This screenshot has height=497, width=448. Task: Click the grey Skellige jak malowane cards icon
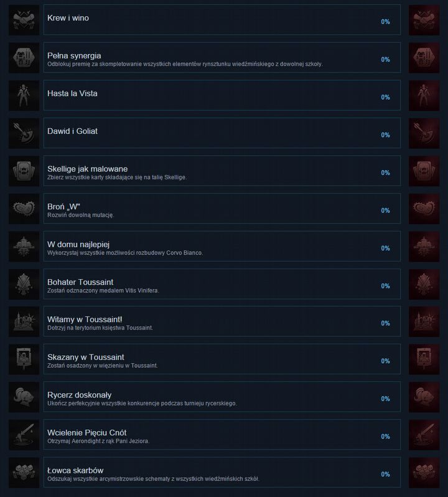(24, 171)
